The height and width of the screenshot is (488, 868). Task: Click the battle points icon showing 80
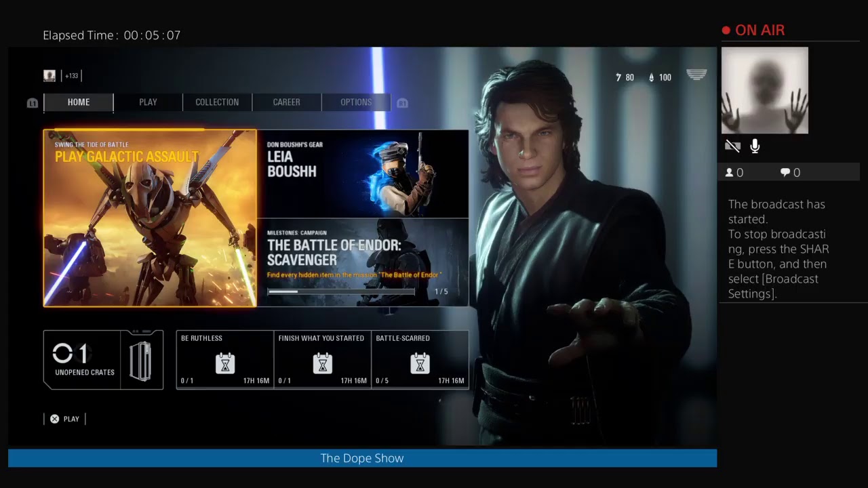[618, 77]
